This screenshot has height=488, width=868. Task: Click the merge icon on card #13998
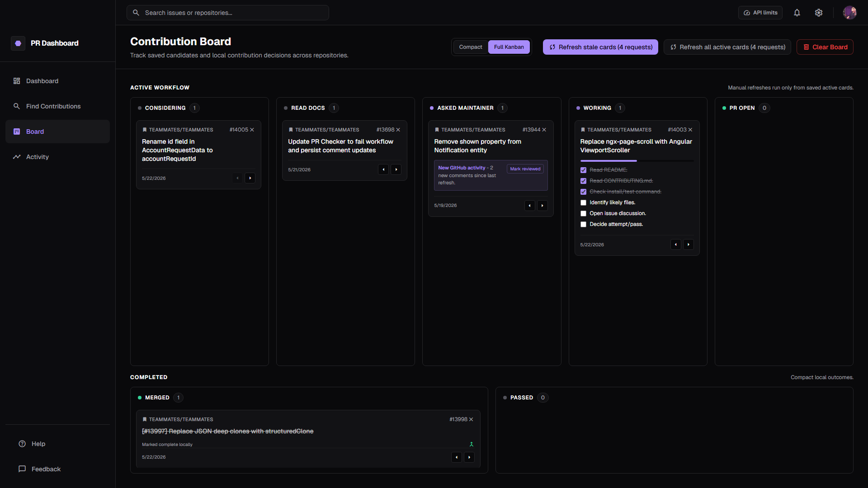point(471,444)
